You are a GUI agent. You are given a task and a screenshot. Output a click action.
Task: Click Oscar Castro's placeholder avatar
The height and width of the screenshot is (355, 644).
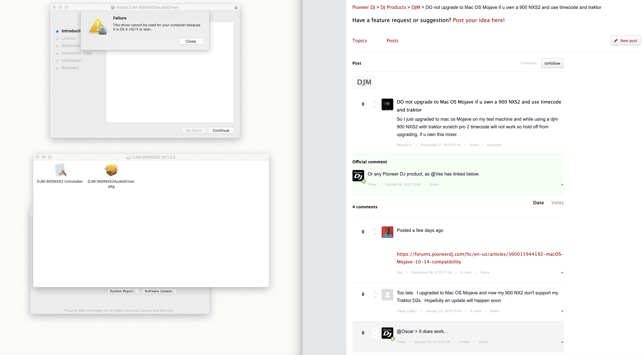click(x=387, y=295)
